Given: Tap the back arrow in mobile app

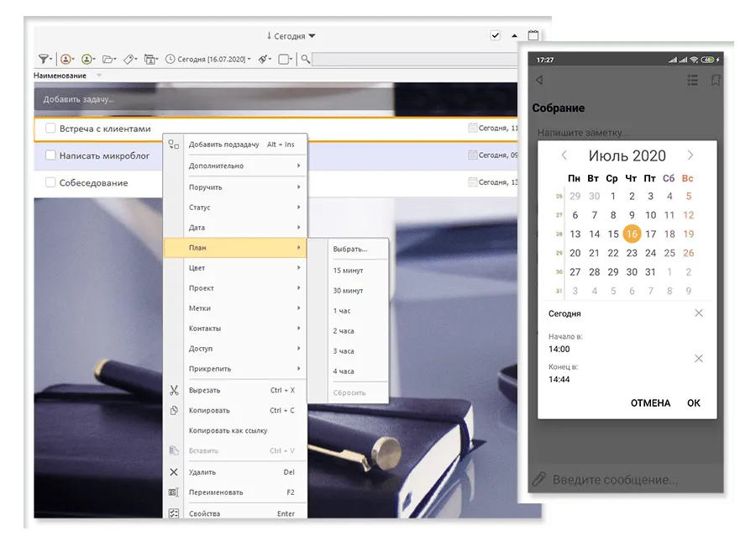Looking at the screenshot, I should click(539, 81).
